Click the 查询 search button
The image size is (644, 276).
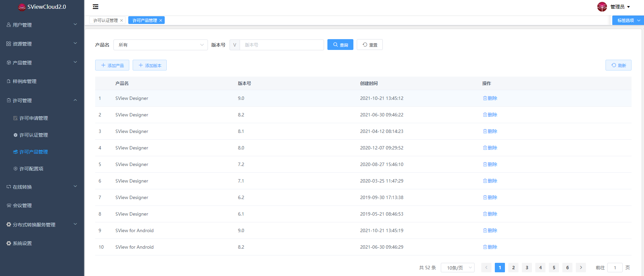pyautogui.click(x=340, y=45)
